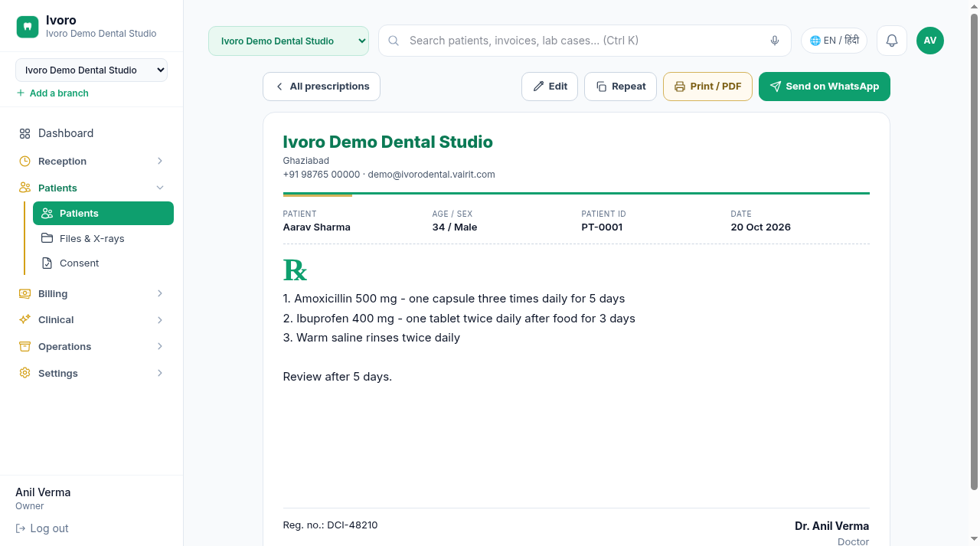Open Files & X-rays page
Screen dimensions: 980x546
[x=103, y=238]
